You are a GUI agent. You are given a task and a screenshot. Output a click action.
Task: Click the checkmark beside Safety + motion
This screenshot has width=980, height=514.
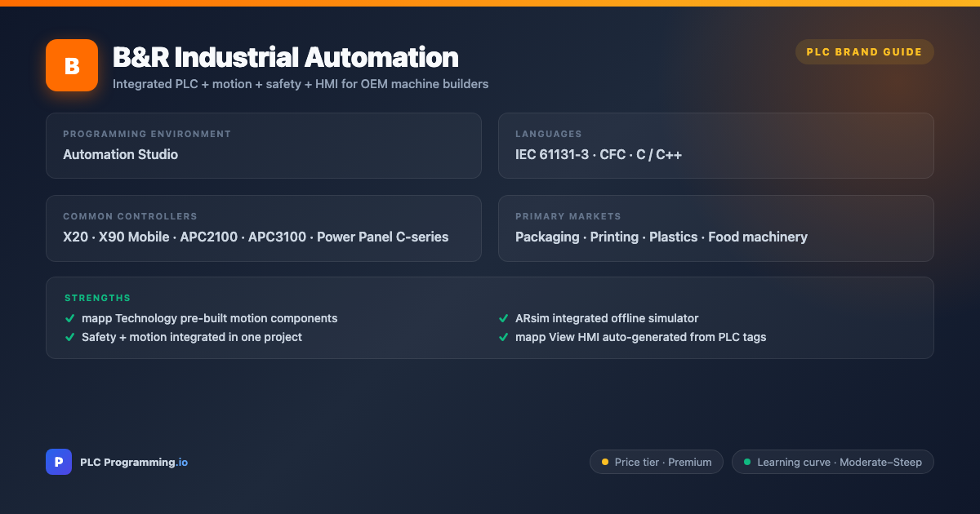coord(69,337)
